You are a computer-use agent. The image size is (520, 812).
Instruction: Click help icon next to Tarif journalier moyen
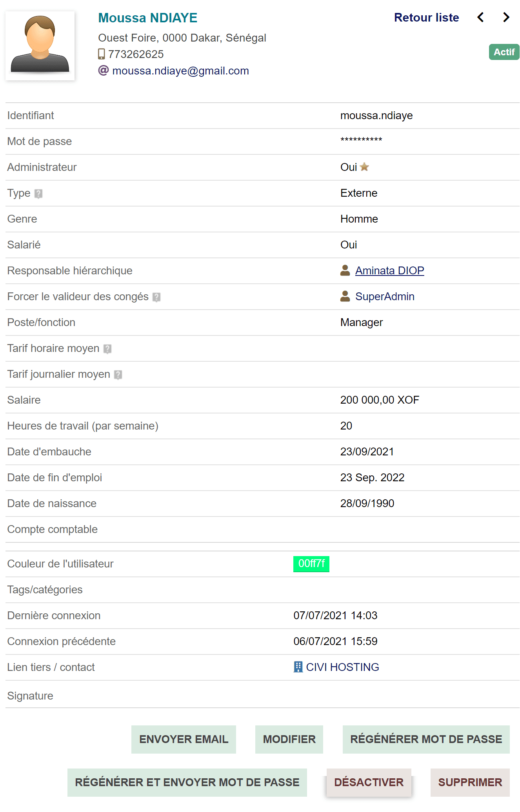(x=118, y=375)
